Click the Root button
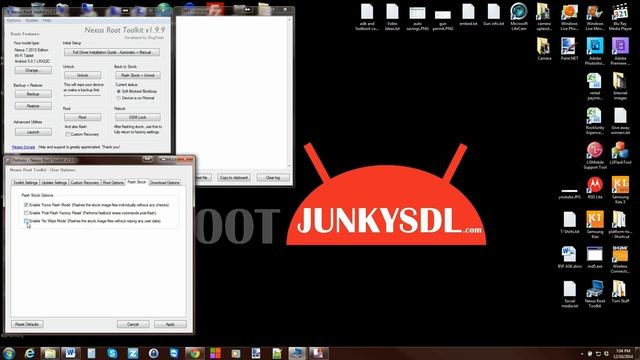The height and width of the screenshot is (360, 640). 82,118
